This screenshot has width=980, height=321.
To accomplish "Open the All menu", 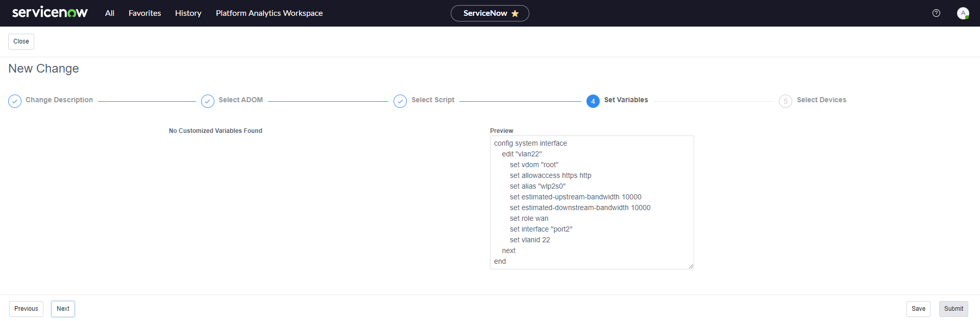I will [110, 13].
